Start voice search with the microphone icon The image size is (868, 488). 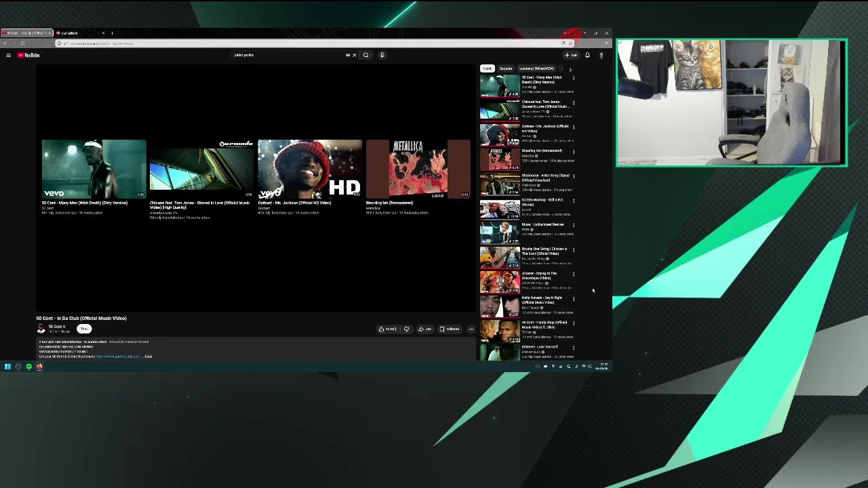point(382,56)
